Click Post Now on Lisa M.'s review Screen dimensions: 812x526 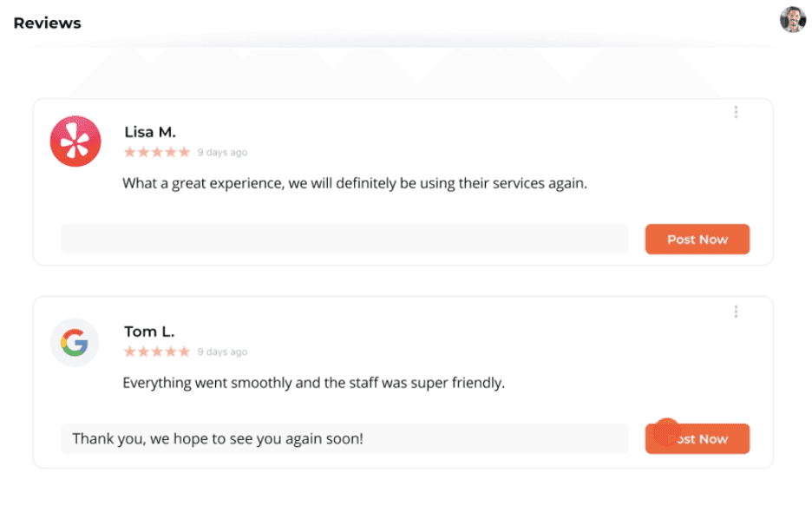(697, 239)
